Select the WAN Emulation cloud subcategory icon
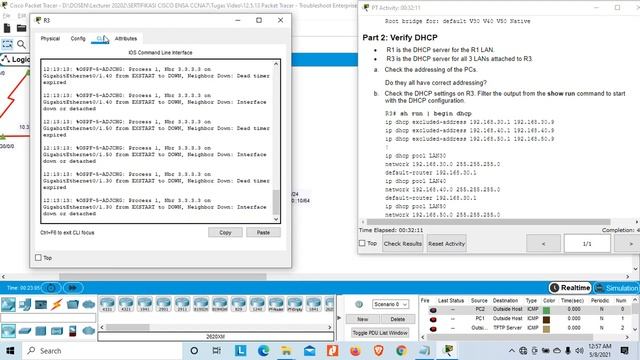Viewport: 640px width, 360px height. point(89,331)
